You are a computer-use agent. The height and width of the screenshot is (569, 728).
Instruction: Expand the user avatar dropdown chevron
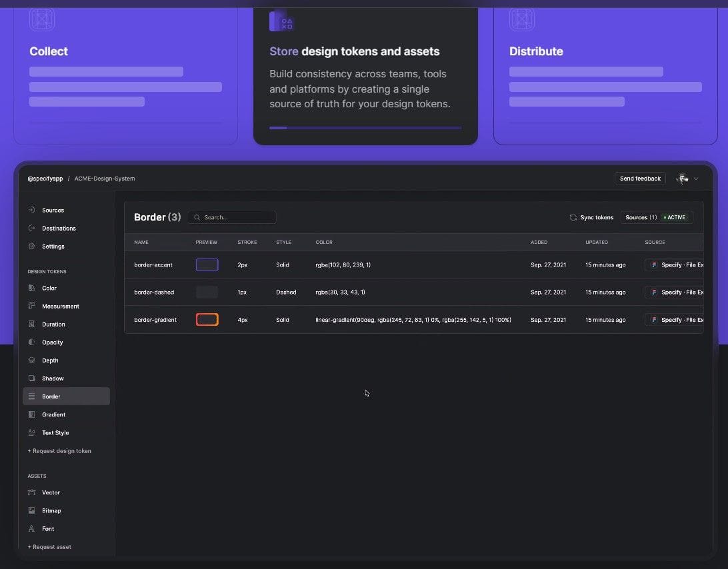[696, 179]
